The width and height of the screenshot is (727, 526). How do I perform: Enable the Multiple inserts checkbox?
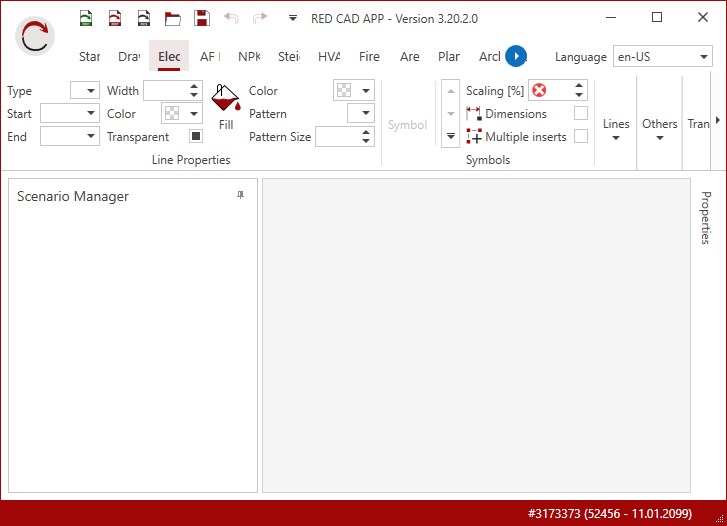[x=580, y=136]
